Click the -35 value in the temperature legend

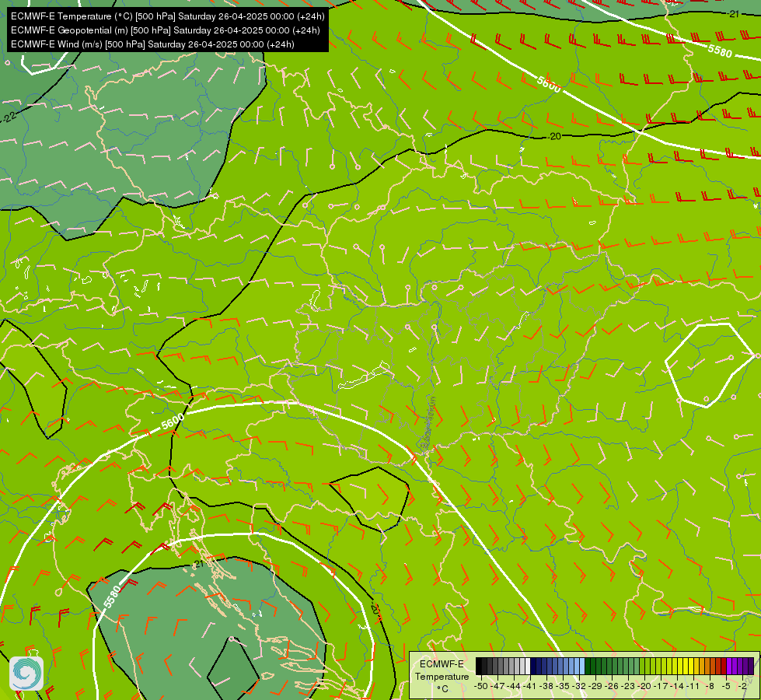[x=563, y=686]
